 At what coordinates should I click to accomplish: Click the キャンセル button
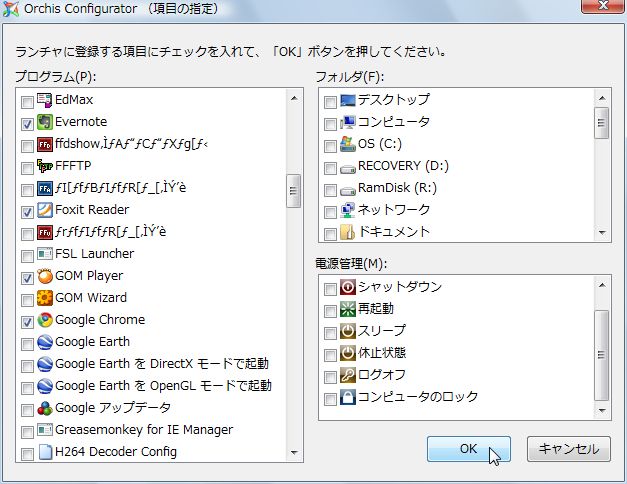click(569, 449)
